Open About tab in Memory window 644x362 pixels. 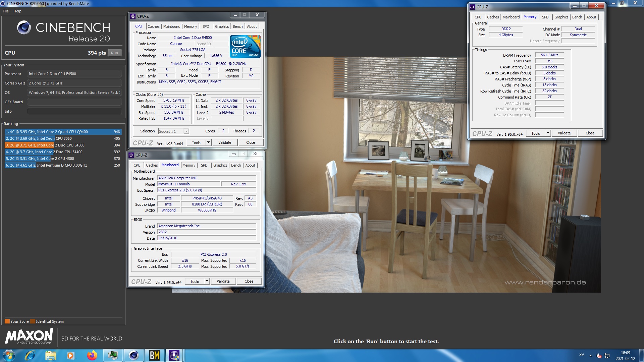tap(591, 17)
